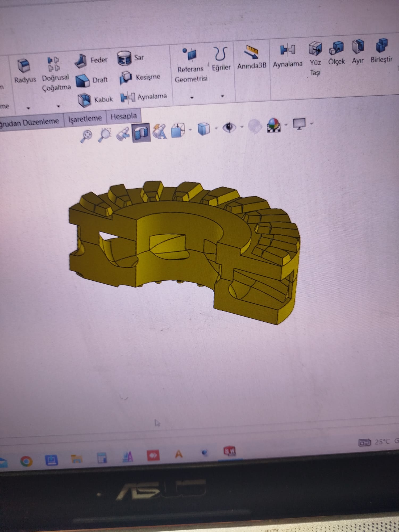Select the Aynalama tool beside Kabuk
This screenshot has height=532, width=399.
(x=144, y=97)
